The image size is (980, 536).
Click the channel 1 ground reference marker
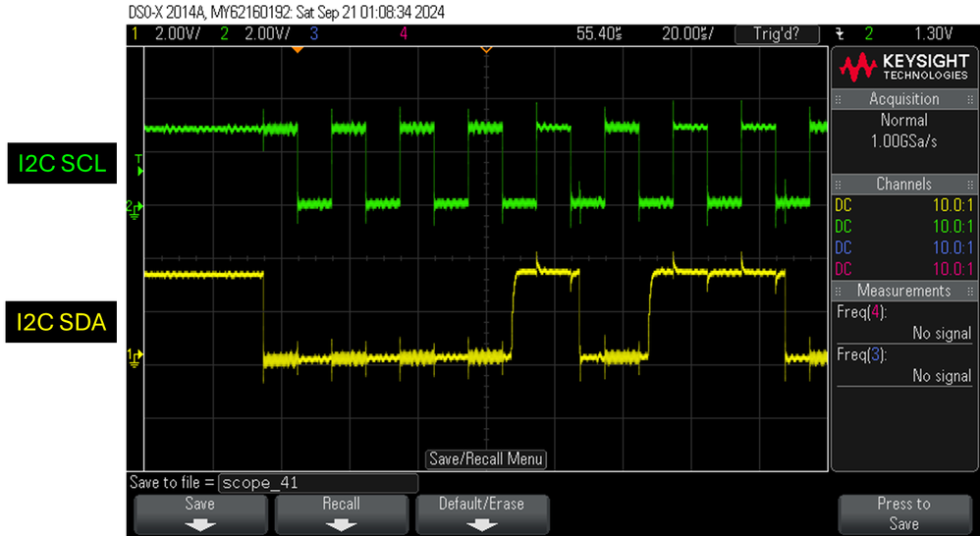135,358
